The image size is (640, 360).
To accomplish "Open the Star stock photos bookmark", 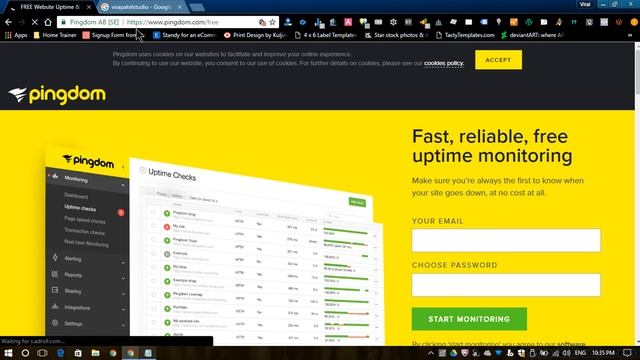I will pos(397,35).
